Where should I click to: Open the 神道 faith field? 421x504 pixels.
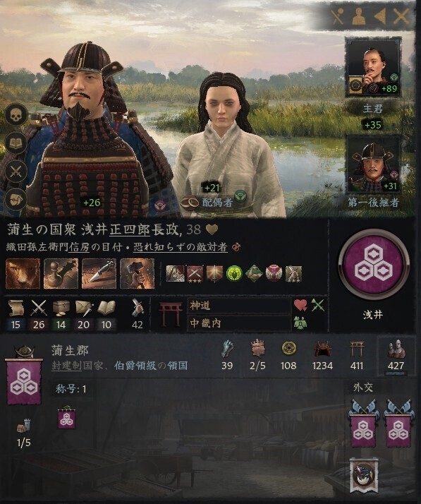pyautogui.click(x=239, y=306)
